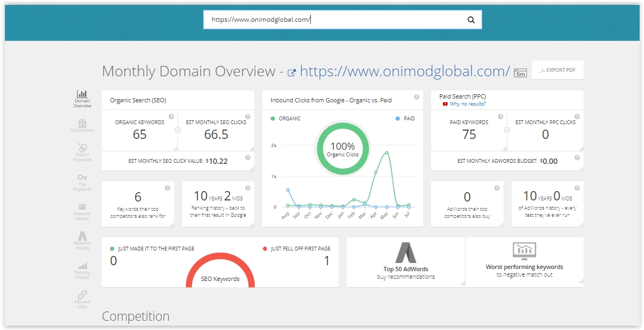Viewport: 644px width, 330px height.
Task: Open the Adwords History sidebar item
Action: coord(82,241)
